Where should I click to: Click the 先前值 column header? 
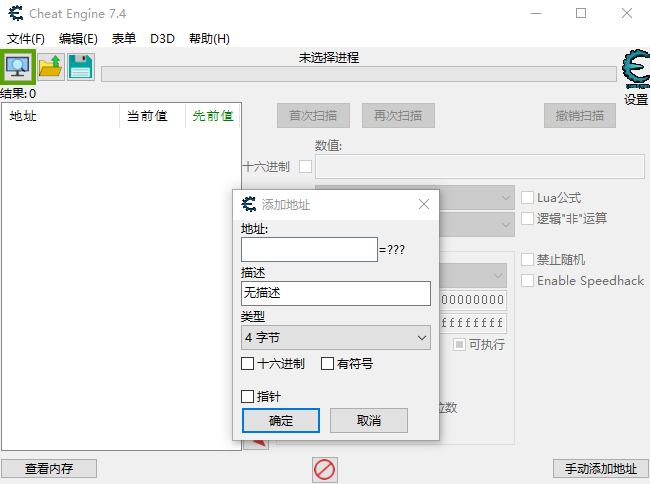click(213, 116)
